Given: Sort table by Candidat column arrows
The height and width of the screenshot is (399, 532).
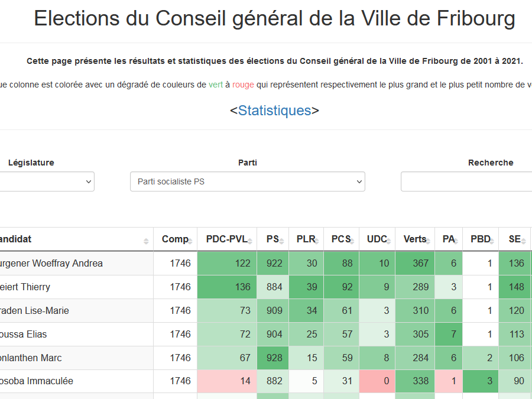Looking at the screenshot, I should (x=146, y=241).
